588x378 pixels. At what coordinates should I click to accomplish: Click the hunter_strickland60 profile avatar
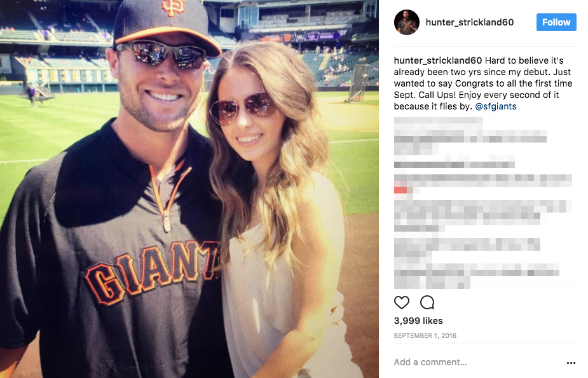click(x=406, y=22)
